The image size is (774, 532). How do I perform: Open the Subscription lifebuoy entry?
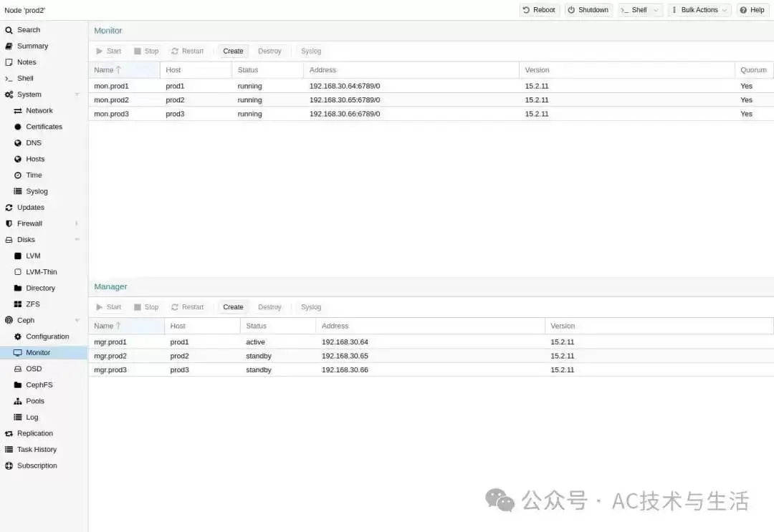point(9,466)
